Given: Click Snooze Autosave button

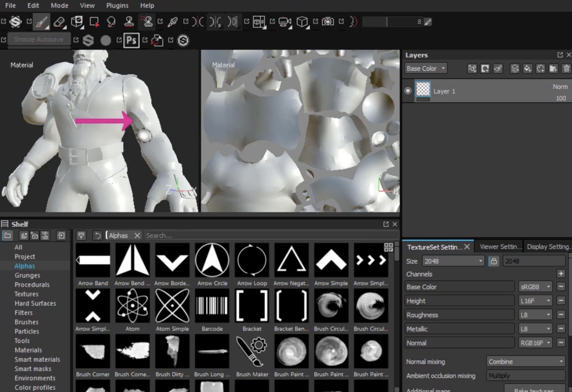Looking at the screenshot, I should coord(39,39).
